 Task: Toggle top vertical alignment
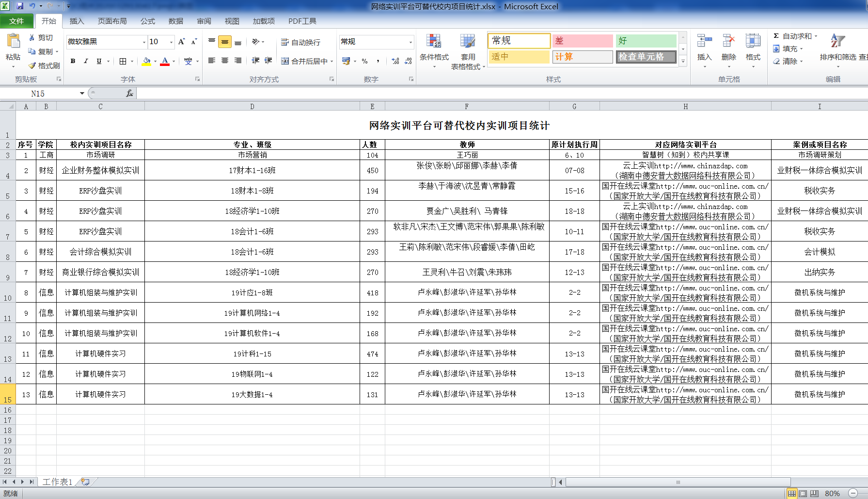point(212,42)
